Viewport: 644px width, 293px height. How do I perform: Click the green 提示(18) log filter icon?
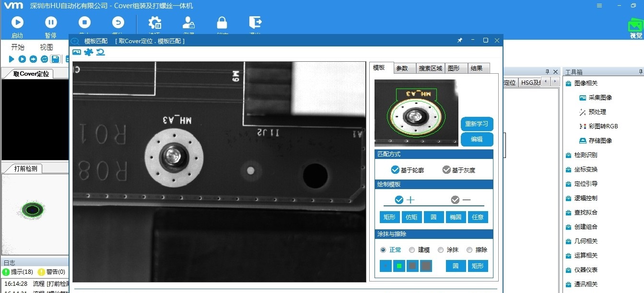(x=6, y=272)
